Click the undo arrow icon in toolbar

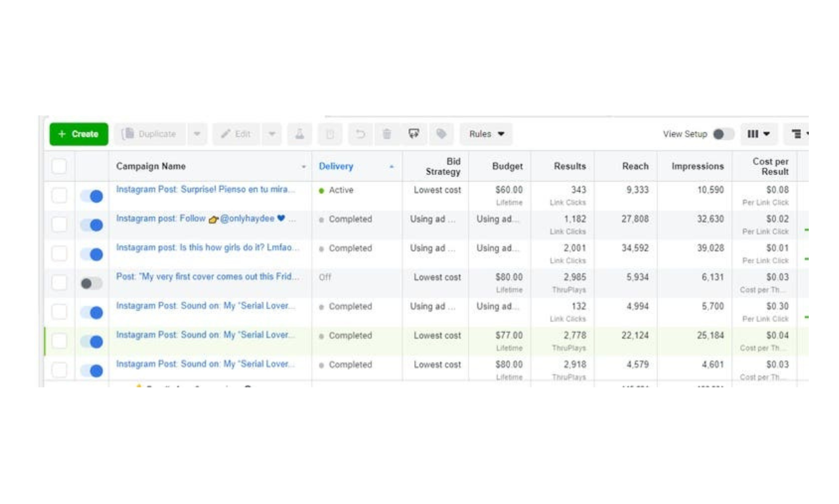tap(360, 134)
